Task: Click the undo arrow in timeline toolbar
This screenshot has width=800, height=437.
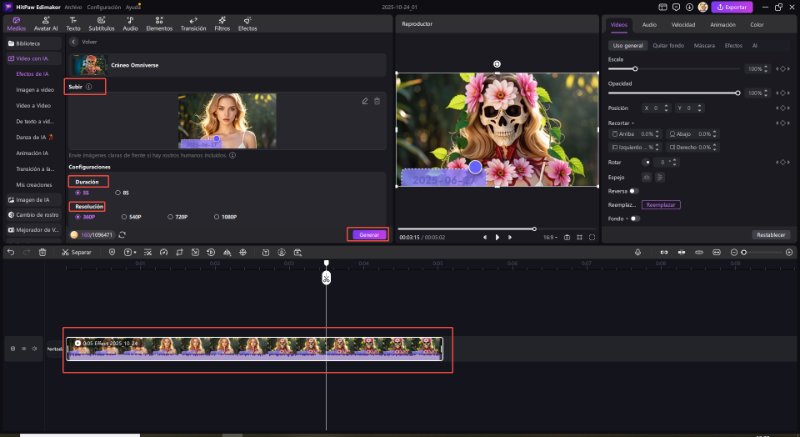Action: point(11,252)
